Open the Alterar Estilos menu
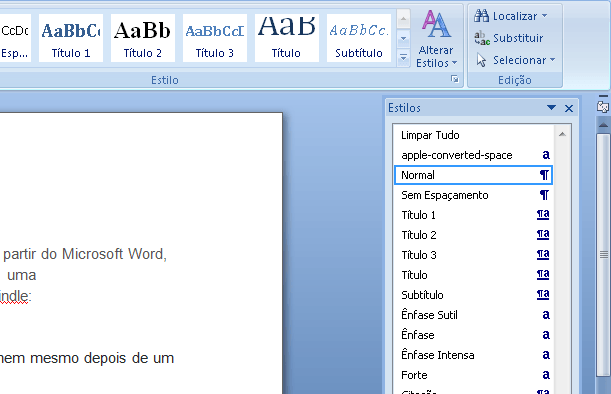Image resolution: width=611 pixels, height=394 pixels. click(436, 39)
